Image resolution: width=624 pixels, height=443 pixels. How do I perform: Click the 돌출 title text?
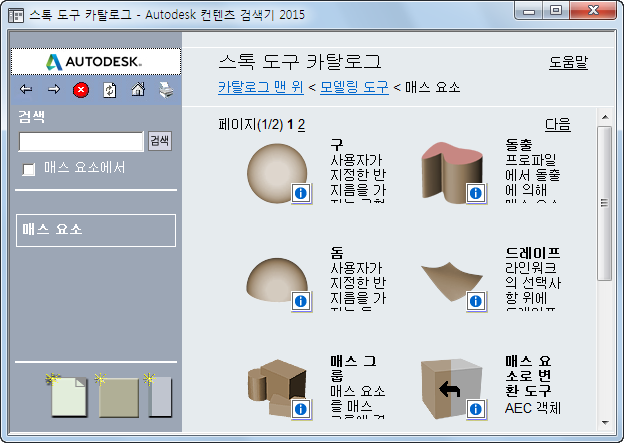[x=519, y=144]
